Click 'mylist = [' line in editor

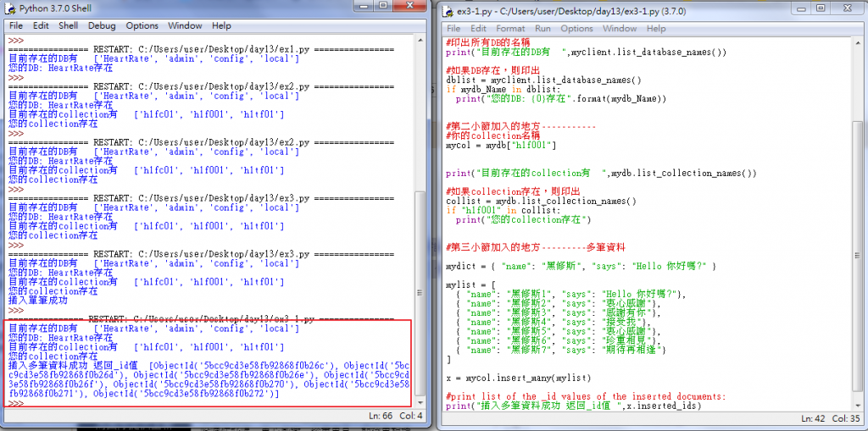click(470, 285)
